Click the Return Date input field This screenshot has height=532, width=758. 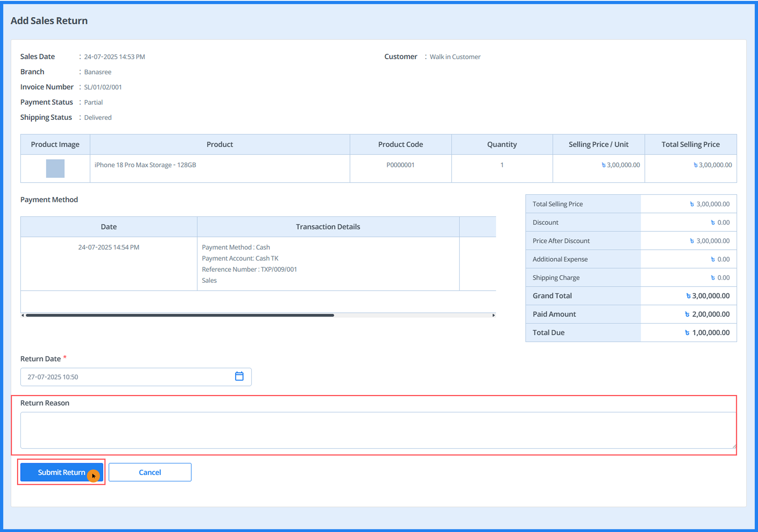125,377
